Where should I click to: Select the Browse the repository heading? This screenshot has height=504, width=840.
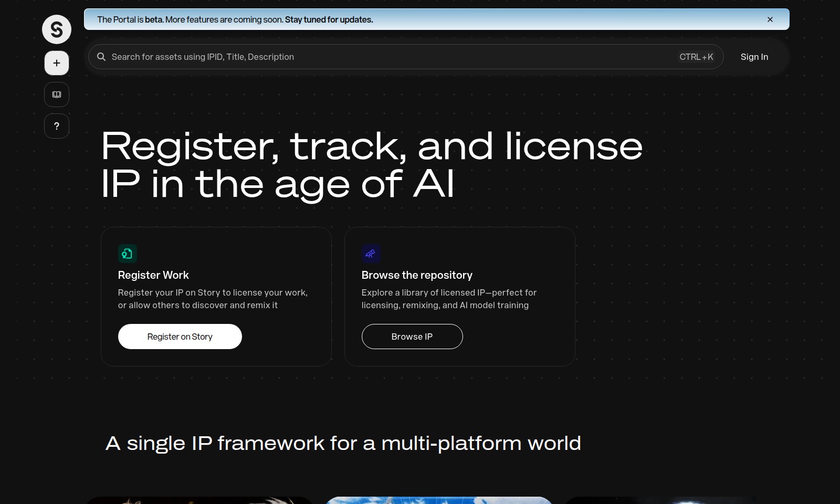[x=417, y=275]
